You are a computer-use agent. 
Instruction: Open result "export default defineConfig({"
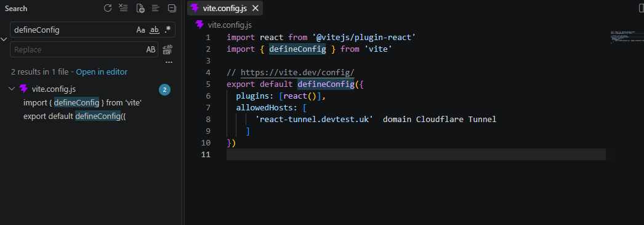tap(74, 116)
